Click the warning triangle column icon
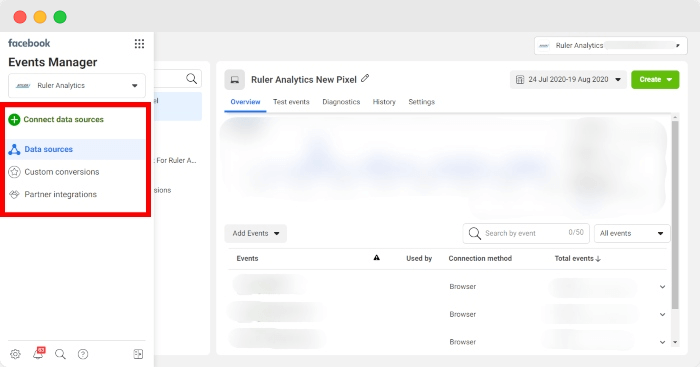700x367 pixels. [x=376, y=258]
